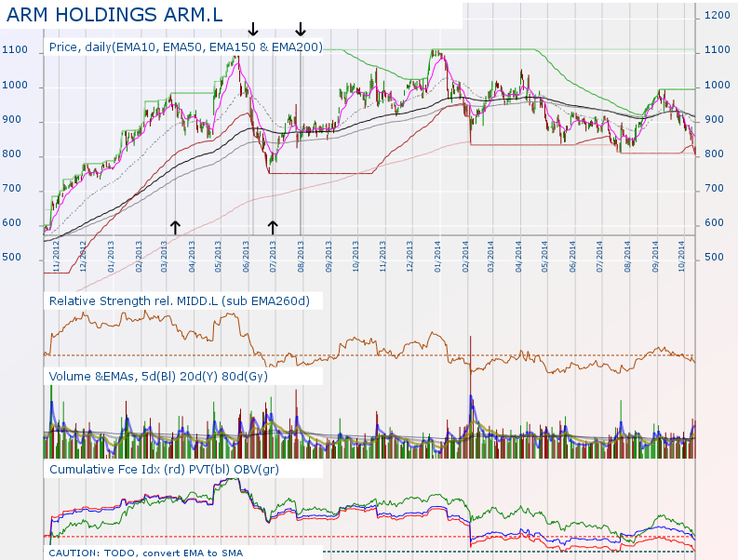This screenshot has width=738, height=560.
Task: Select the 1000 value on the right price axis
Action: [718, 86]
